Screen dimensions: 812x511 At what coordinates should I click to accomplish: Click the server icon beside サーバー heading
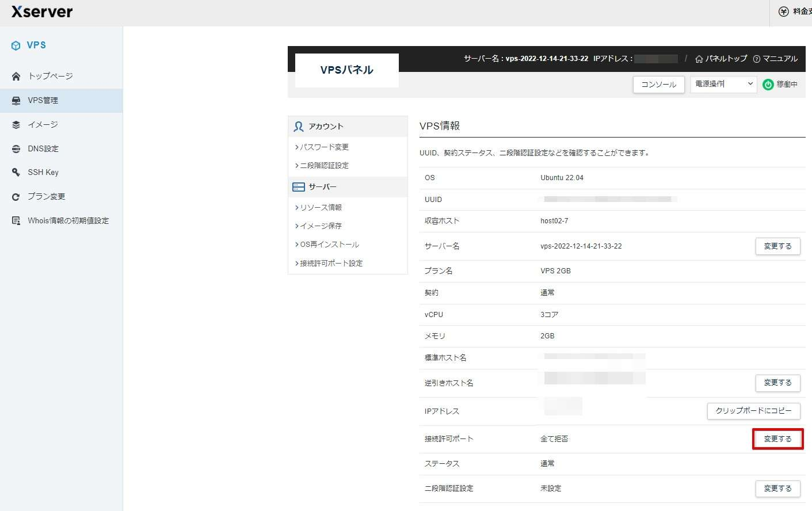[x=299, y=187]
